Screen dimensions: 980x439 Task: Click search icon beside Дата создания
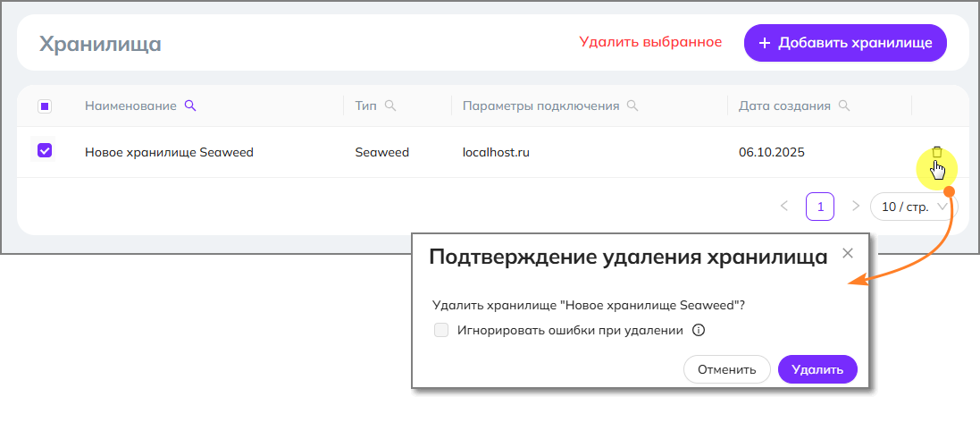point(843,106)
